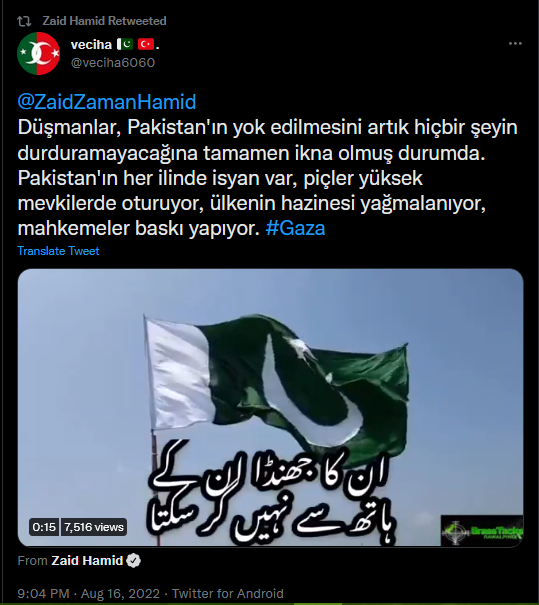Click the 9:04 PM Aug 16, 2022 timestamp

coord(88,593)
